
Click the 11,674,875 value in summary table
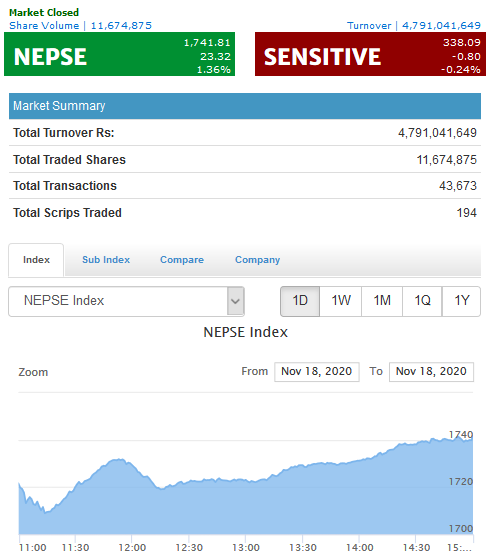click(446, 160)
